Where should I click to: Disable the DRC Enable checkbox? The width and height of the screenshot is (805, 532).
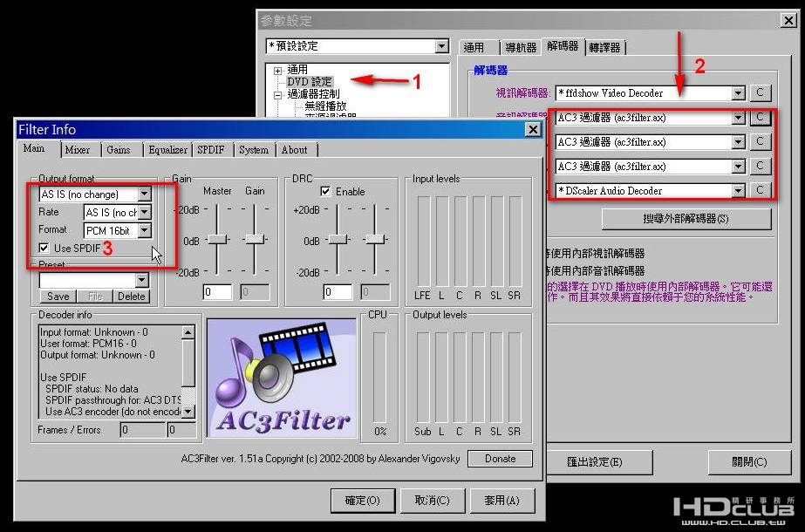click(325, 191)
